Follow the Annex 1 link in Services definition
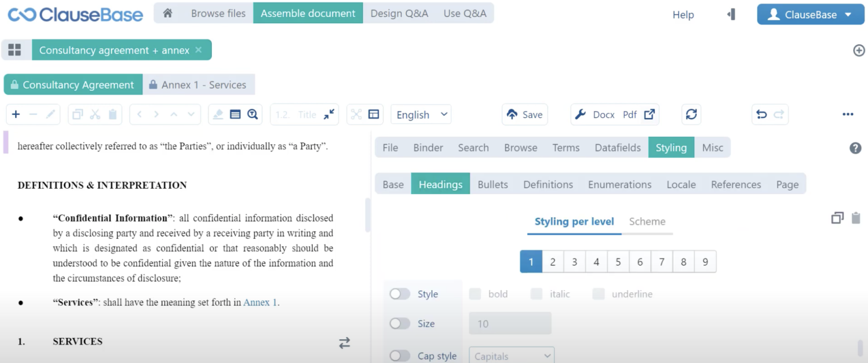Viewport: 868px width, 363px height. click(x=260, y=302)
